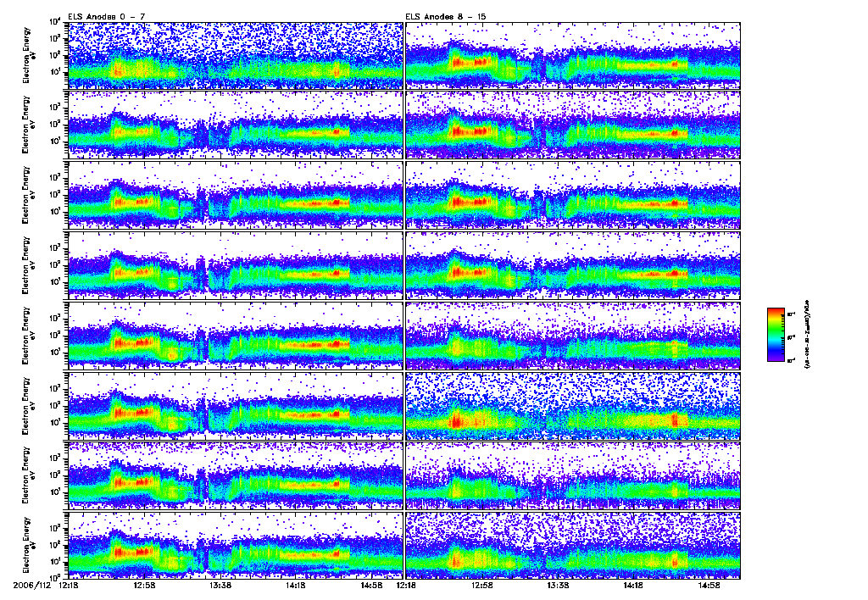Open the fifth spectrogram in the Anodes 0 - 7 column
Viewport: 868px width, 600px height.
click(235, 336)
